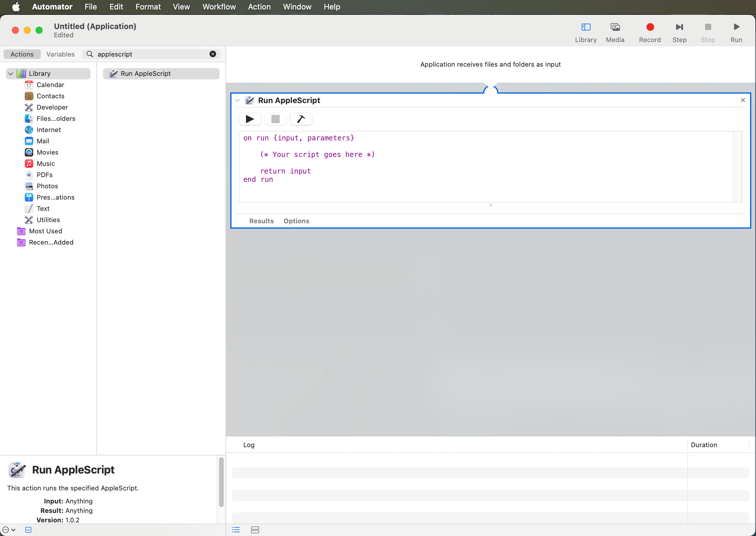Remove the Run AppleScript action
This screenshot has width=756, height=536.
point(742,100)
